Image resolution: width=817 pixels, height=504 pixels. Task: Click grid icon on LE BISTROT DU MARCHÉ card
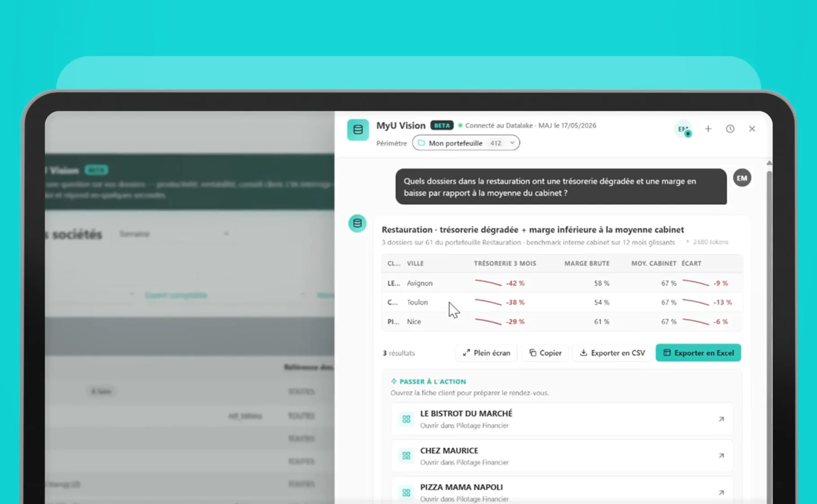[406, 419]
